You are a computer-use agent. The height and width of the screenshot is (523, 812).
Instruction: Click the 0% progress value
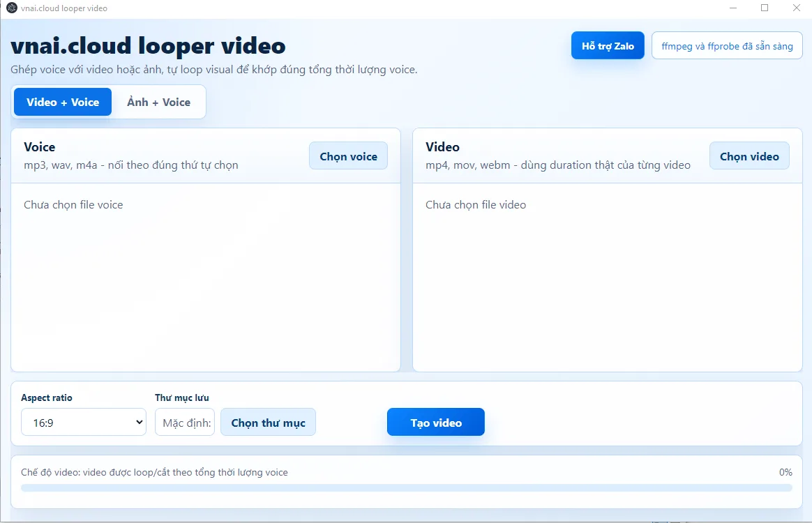(x=785, y=472)
